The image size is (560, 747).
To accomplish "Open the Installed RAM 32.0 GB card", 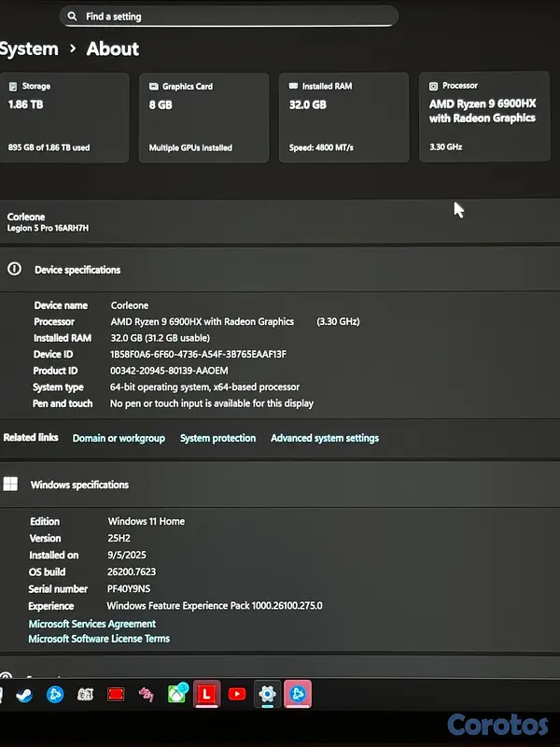I will tap(343, 118).
